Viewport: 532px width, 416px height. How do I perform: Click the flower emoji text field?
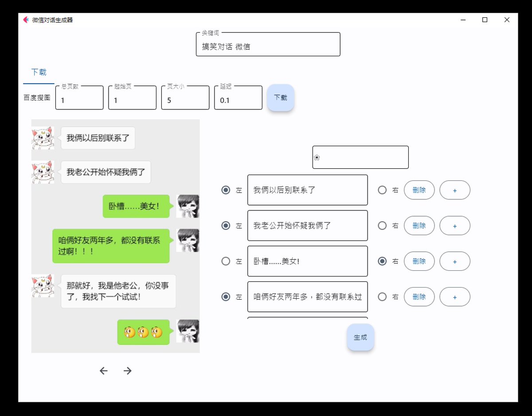360,157
